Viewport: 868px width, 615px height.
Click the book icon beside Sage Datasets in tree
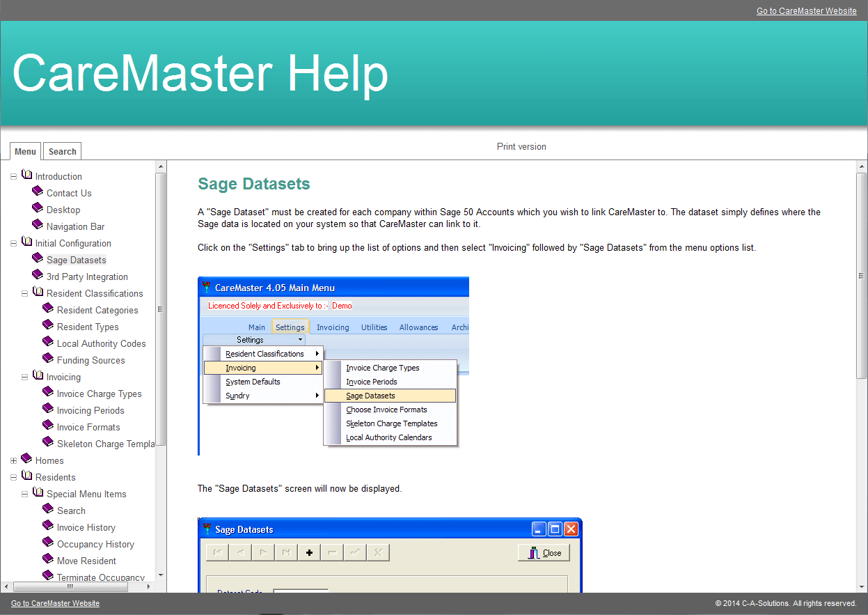(x=38, y=258)
